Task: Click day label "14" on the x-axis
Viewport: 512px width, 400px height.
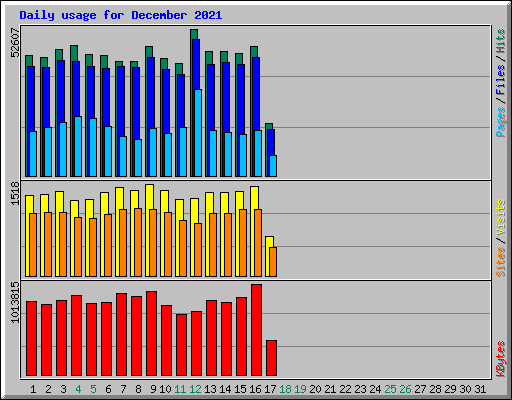Action: [225, 389]
